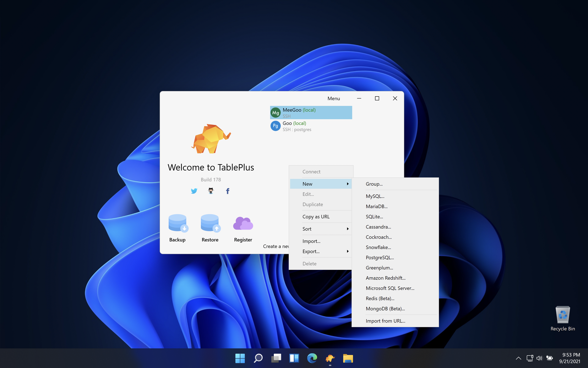
Task: Open the Menu button in title bar
Action: tap(334, 98)
